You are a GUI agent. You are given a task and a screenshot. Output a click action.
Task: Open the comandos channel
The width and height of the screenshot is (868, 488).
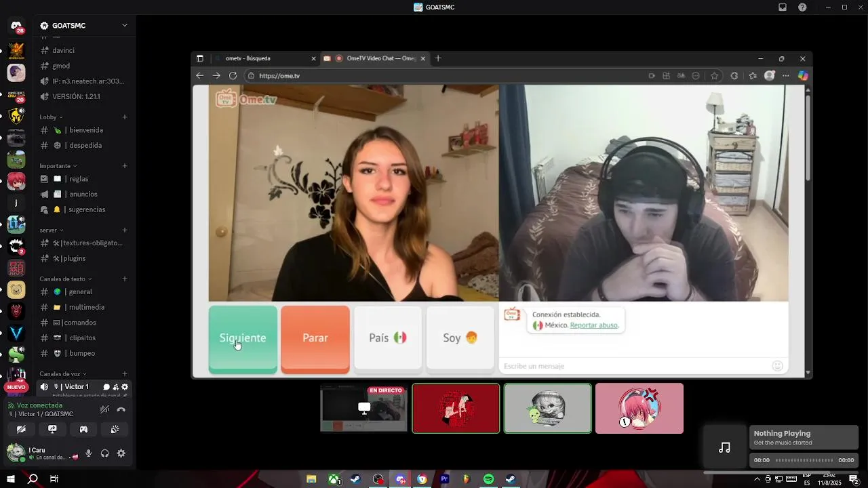click(83, 323)
